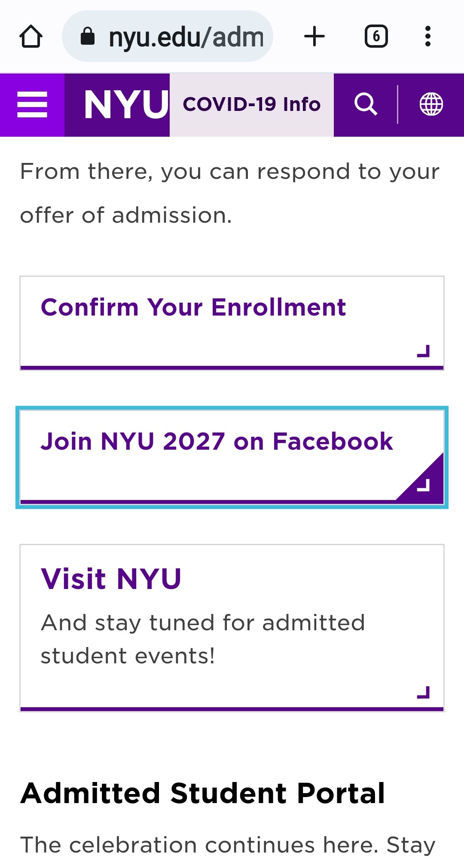Open the COVID-19 Info link

point(252,104)
